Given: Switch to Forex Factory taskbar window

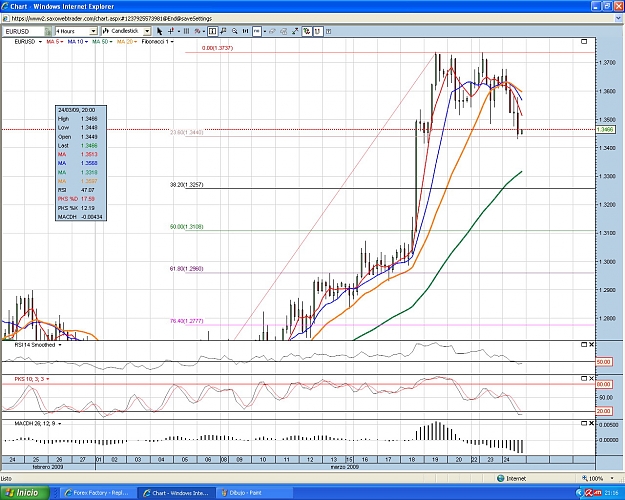Looking at the screenshot, I should tap(96, 493).
